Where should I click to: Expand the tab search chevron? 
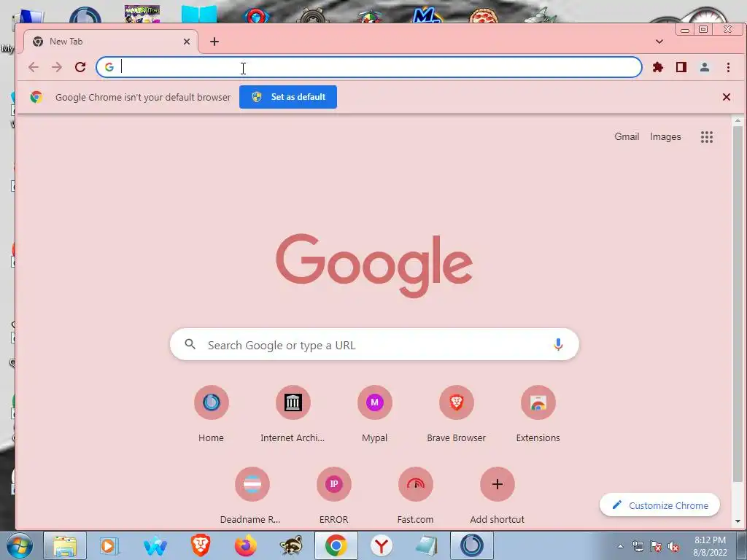pyautogui.click(x=659, y=42)
